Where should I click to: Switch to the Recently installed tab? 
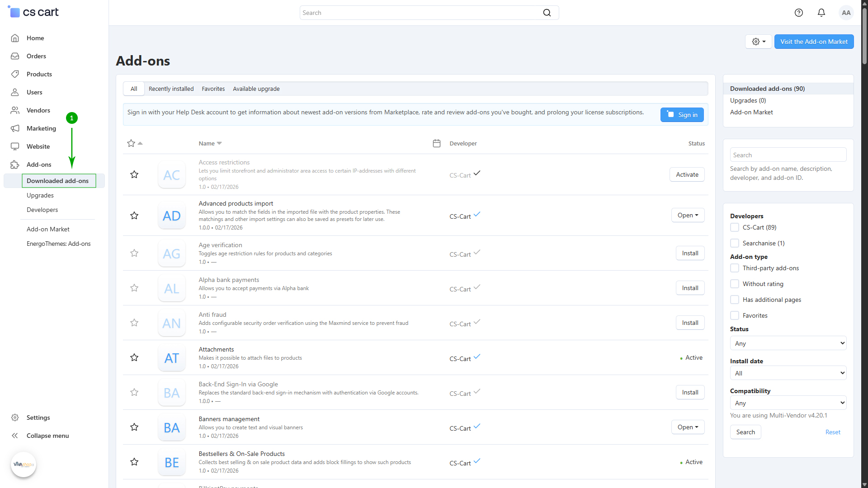coord(171,89)
